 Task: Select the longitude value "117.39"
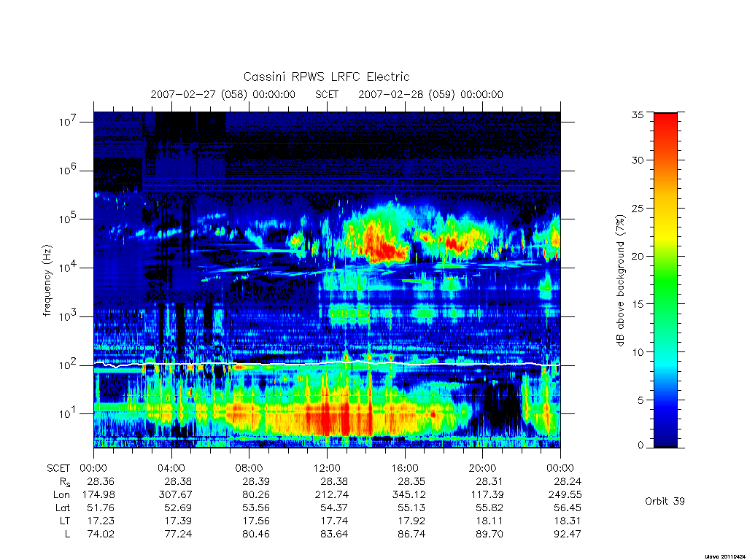pyautogui.click(x=487, y=495)
